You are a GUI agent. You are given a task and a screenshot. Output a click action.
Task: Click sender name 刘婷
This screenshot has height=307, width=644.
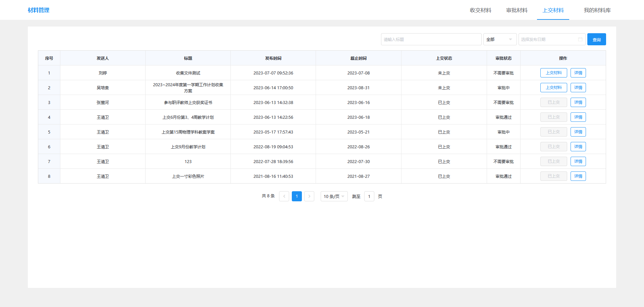point(103,73)
